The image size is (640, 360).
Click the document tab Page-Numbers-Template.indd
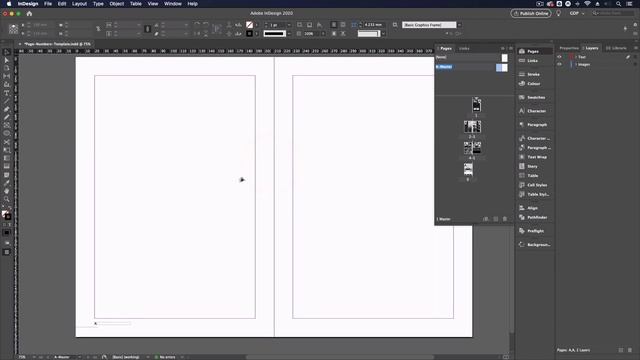(56, 44)
